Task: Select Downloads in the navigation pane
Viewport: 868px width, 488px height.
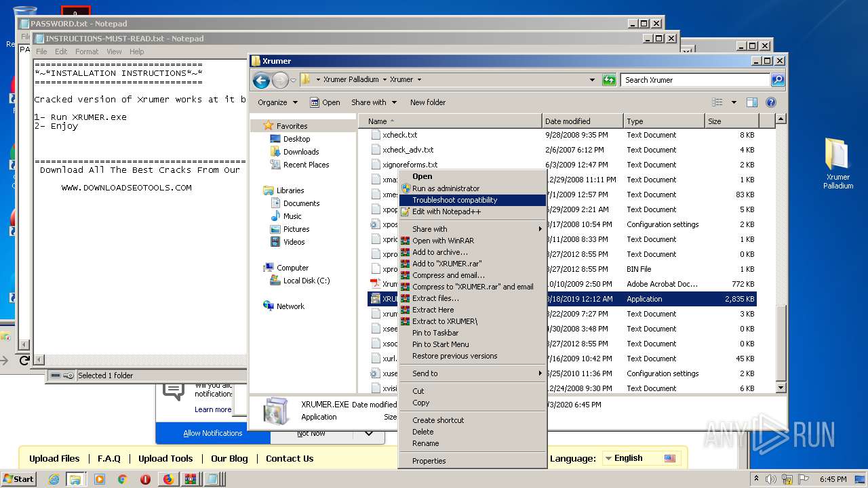Action: tap(301, 152)
